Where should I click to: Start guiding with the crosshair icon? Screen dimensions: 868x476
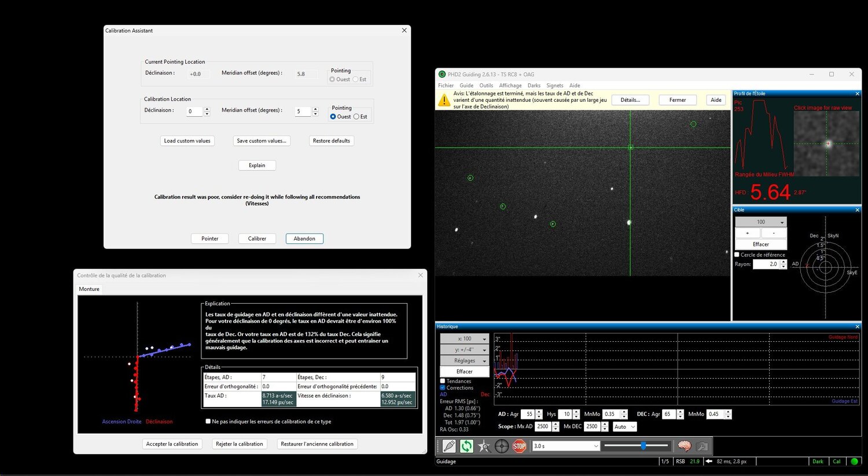coord(502,446)
